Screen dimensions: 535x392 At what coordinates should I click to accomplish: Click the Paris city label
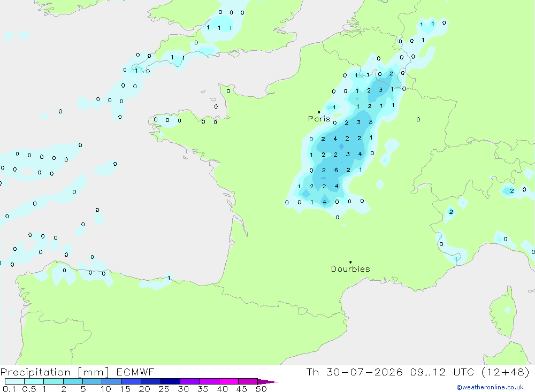coord(319,119)
